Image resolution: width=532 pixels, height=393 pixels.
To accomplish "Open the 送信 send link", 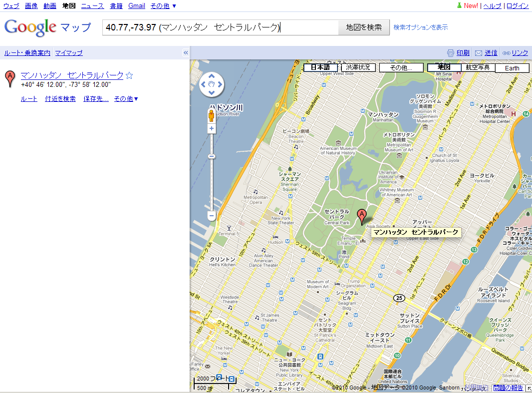I will point(491,53).
